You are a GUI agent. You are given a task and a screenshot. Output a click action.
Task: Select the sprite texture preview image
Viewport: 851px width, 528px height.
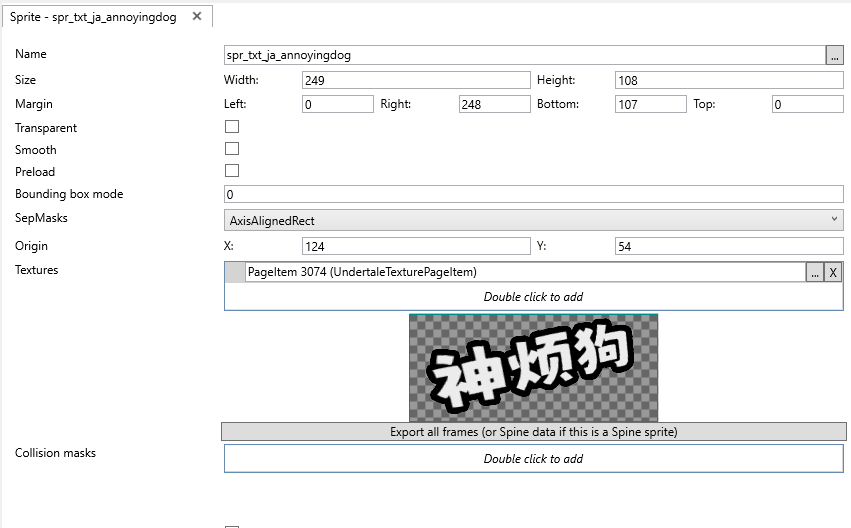534,368
